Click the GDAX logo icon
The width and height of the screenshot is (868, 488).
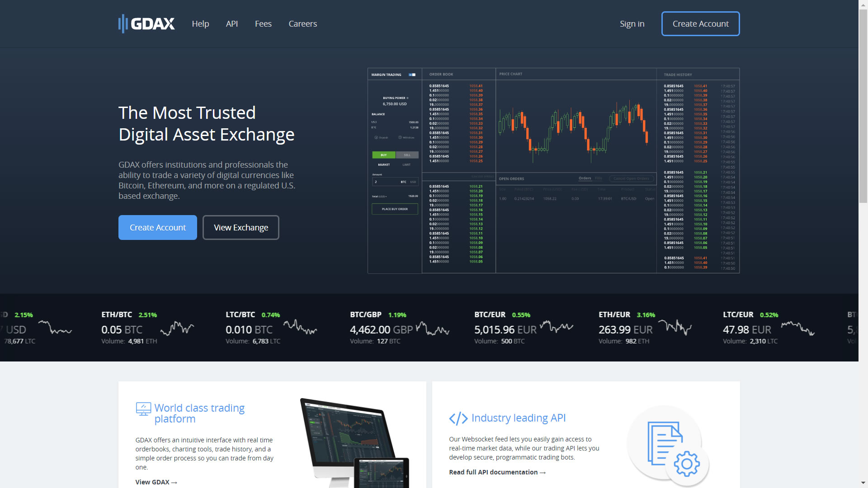click(123, 24)
